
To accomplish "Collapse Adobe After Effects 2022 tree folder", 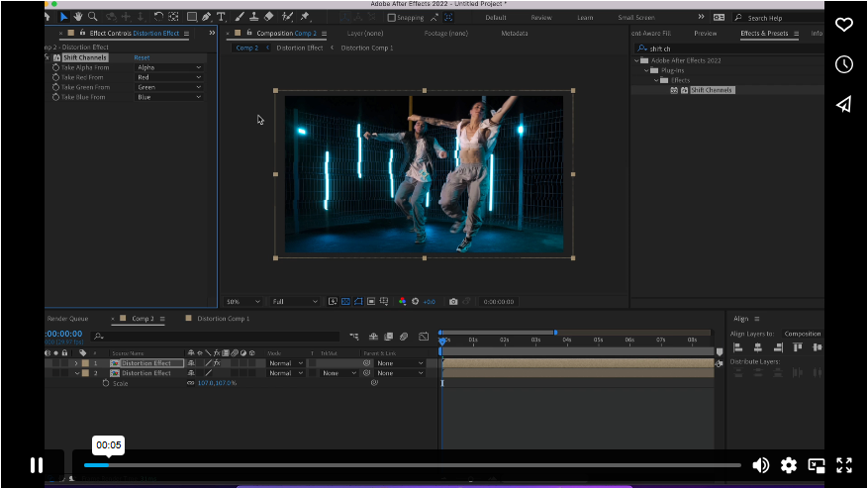I will [x=636, y=60].
